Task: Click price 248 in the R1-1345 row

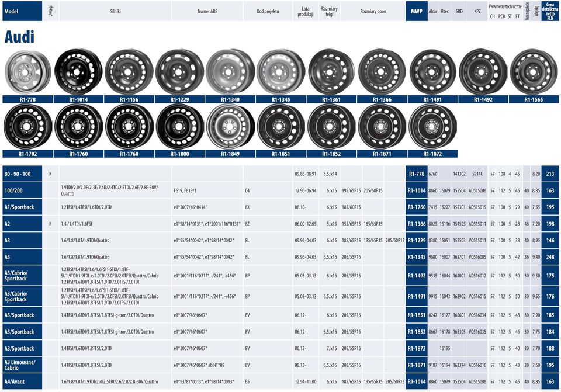Action: tap(550, 257)
